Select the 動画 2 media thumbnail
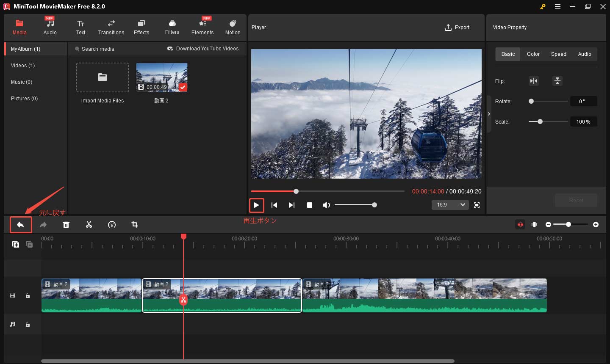 coord(161,77)
